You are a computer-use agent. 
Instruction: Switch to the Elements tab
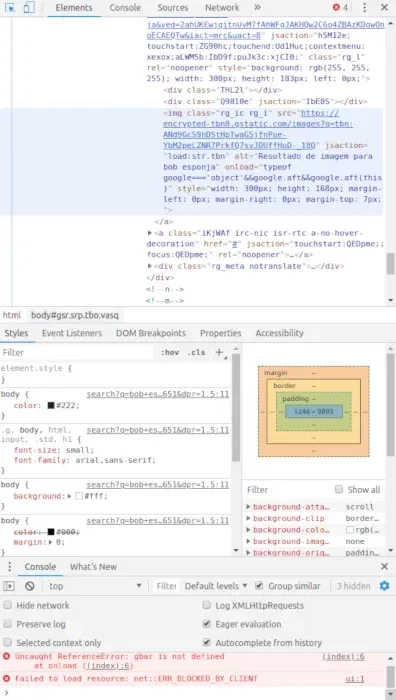point(74,8)
